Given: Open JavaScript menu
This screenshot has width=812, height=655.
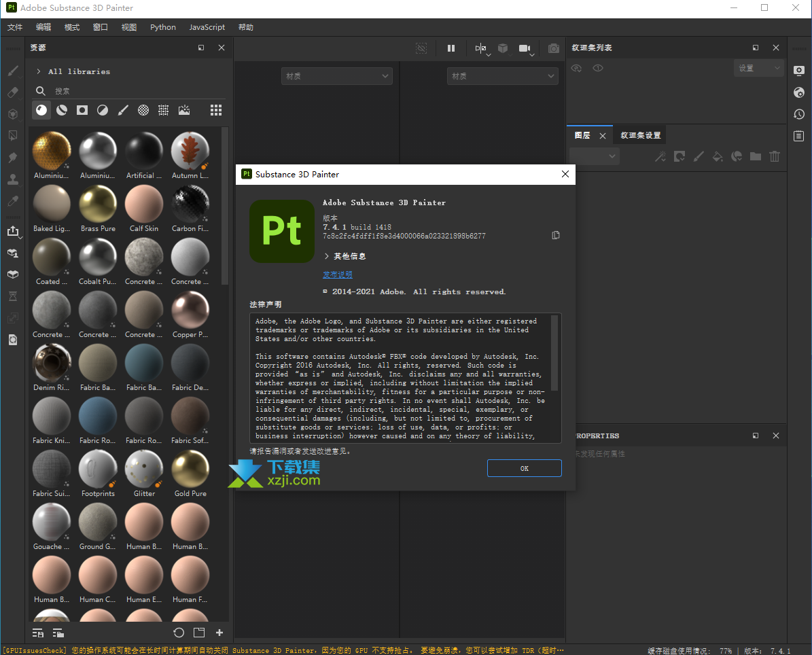Looking at the screenshot, I should point(207,27).
